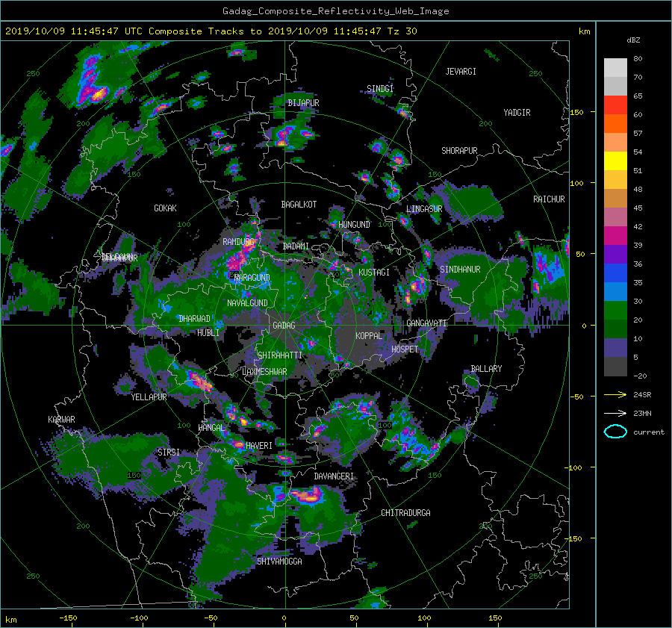Select the light blue 30-35 dBZ legend swatch
The height and width of the screenshot is (628, 672).
tap(615, 292)
